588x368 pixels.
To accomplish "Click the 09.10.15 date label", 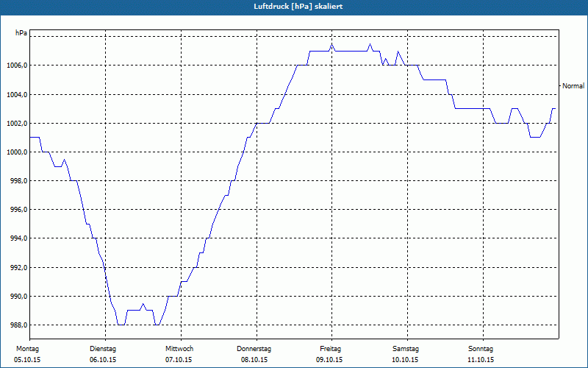I will click(x=329, y=360).
